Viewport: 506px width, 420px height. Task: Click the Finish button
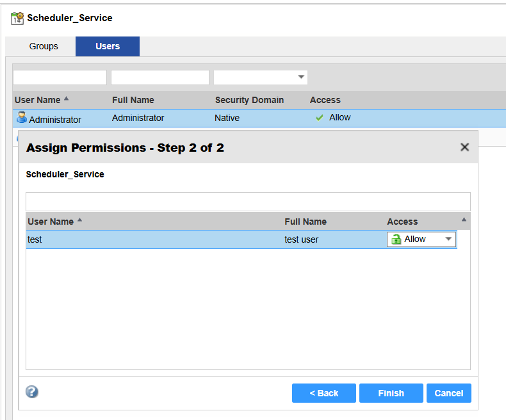[391, 393]
